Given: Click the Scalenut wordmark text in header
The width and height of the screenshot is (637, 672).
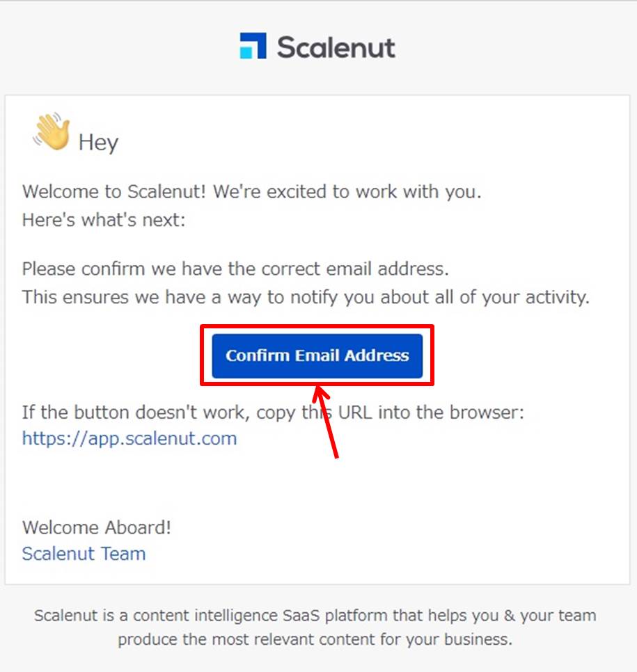Looking at the screenshot, I should 336,47.
